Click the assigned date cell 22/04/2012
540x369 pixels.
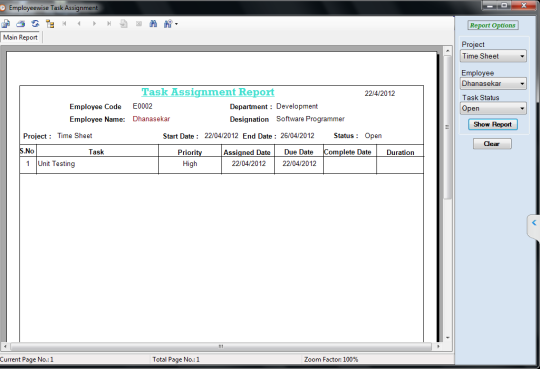[249, 164]
